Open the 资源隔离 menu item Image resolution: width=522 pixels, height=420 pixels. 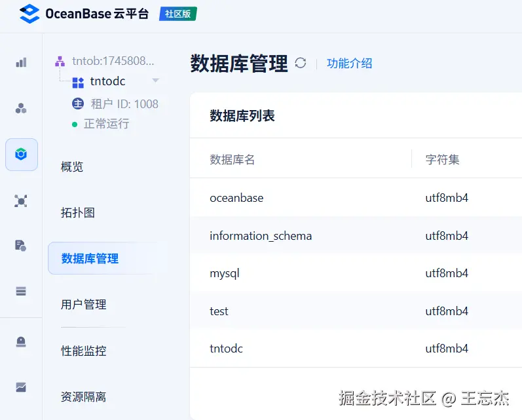click(83, 396)
